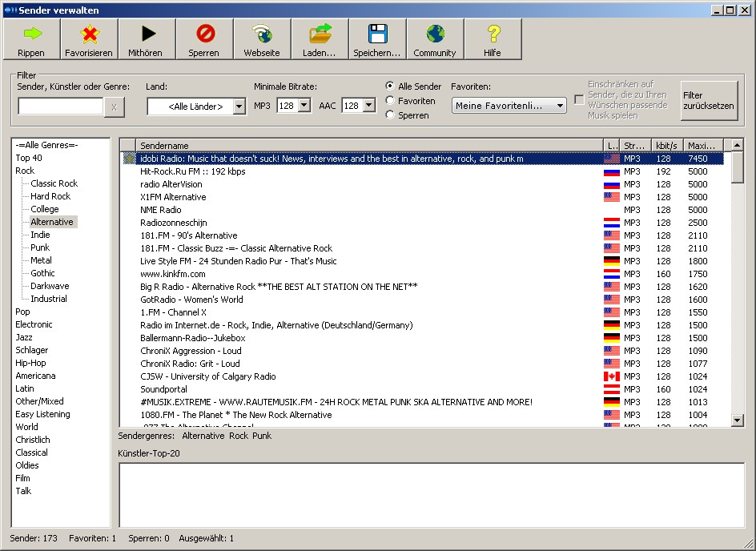Select the Top 40 genre
Viewport: 756px width, 551px height.
(29, 158)
